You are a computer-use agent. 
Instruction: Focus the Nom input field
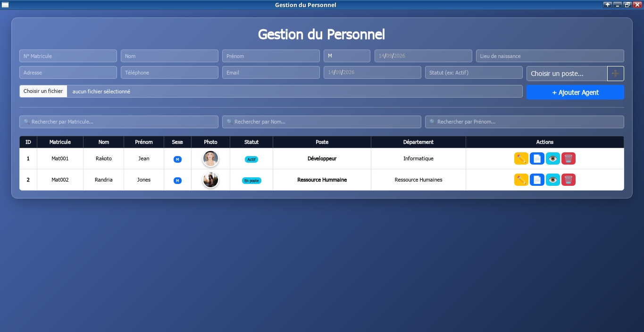(x=169, y=56)
